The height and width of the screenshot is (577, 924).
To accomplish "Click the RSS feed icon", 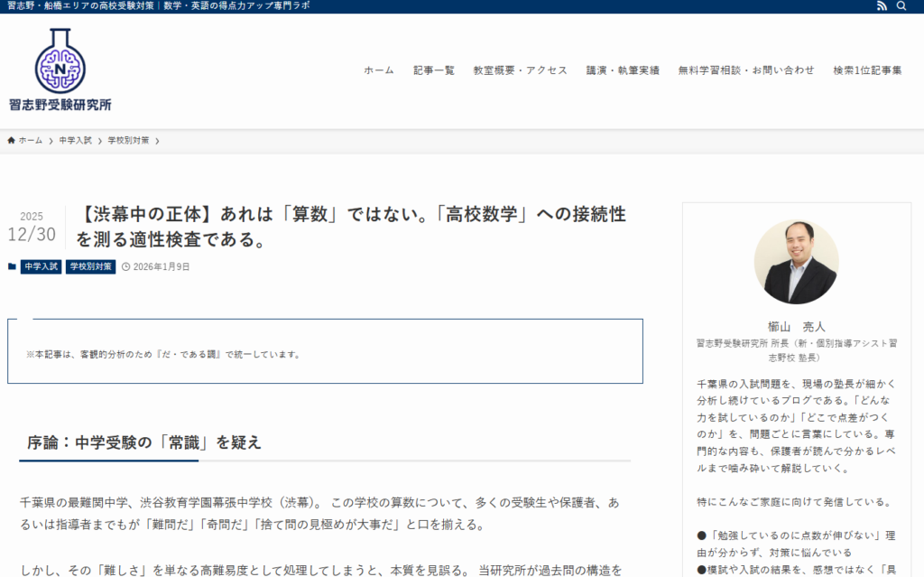I will click(x=882, y=6).
